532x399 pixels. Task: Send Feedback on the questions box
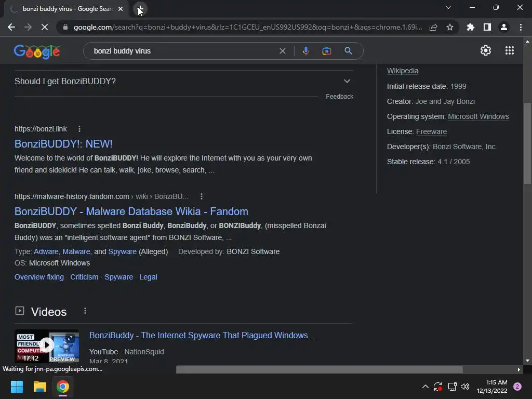pos(339,97)
